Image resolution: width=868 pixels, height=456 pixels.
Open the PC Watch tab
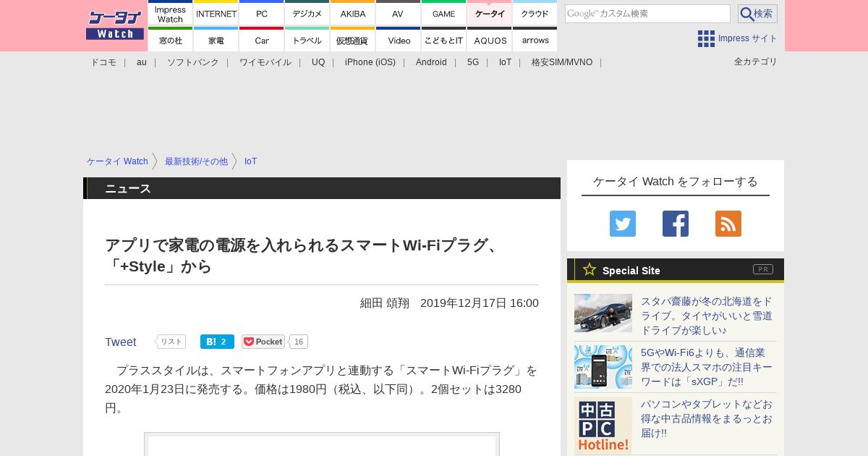click(x=262, y=14)
